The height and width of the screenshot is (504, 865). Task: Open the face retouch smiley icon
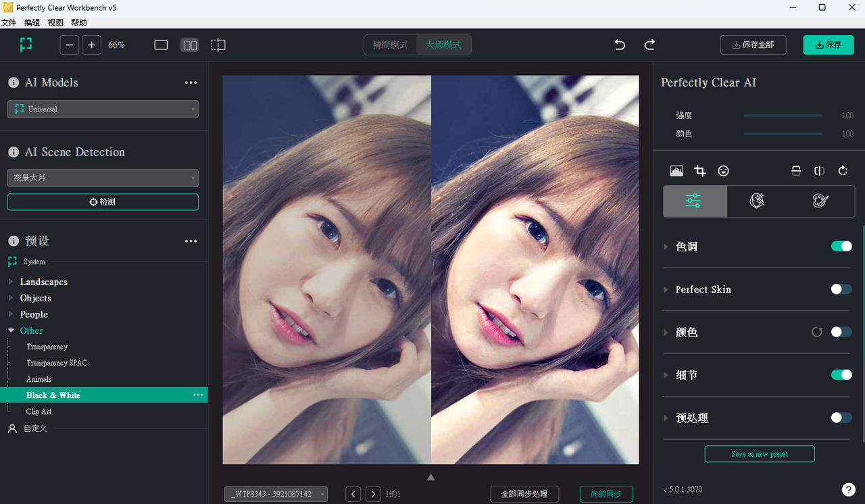pos(723,171)
